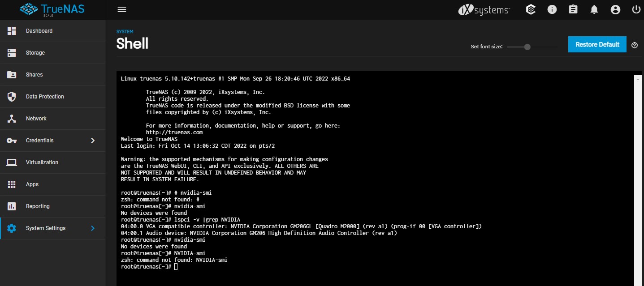644x286 pixels.
Task: Click the SYSTEM breadcrumb label
Action: 125,32
